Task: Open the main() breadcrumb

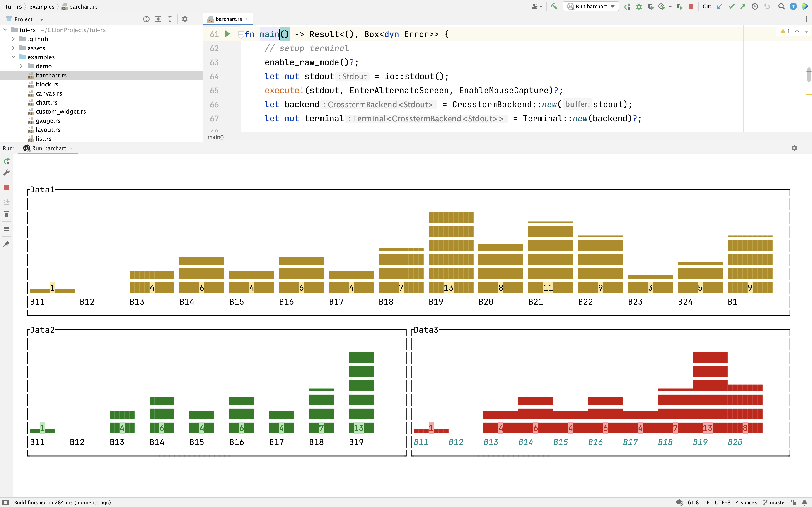Action: [x=216, y=137]
